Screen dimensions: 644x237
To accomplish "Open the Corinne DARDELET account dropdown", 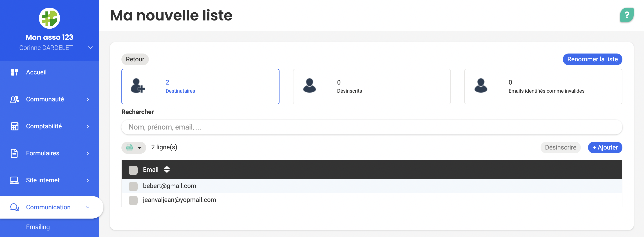I will click(x=90, y=48).
